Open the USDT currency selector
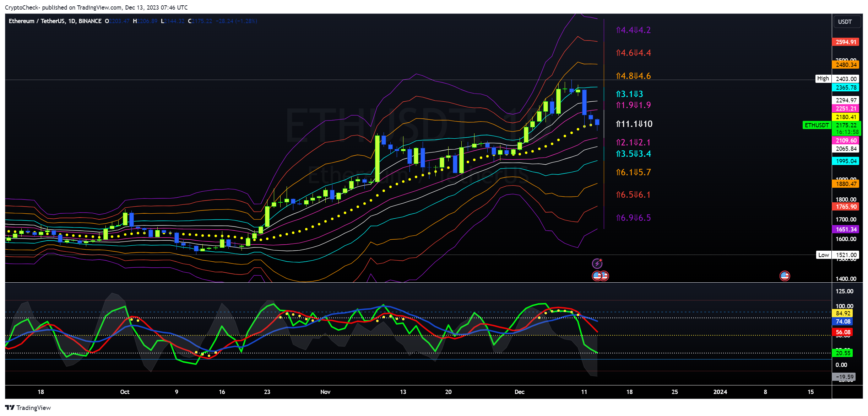868x416 pixels. click(847, 22)
